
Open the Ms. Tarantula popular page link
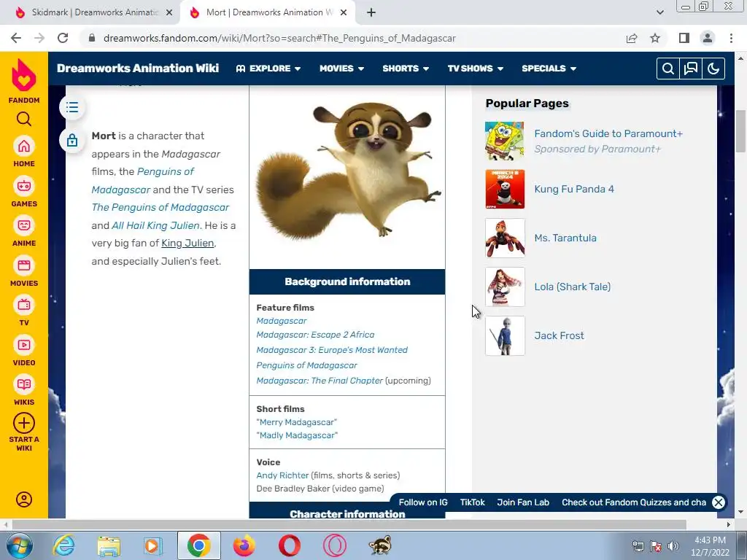coord(565,238)
